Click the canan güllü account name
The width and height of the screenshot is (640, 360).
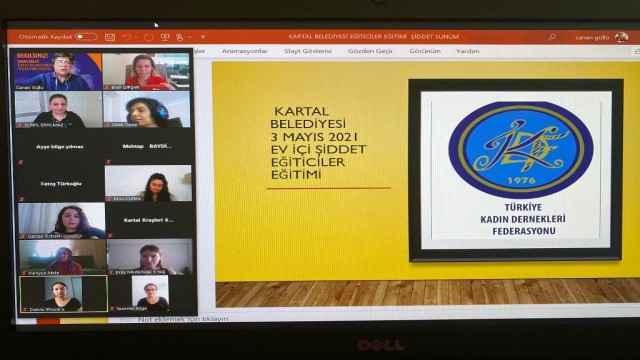pos(592,38)
